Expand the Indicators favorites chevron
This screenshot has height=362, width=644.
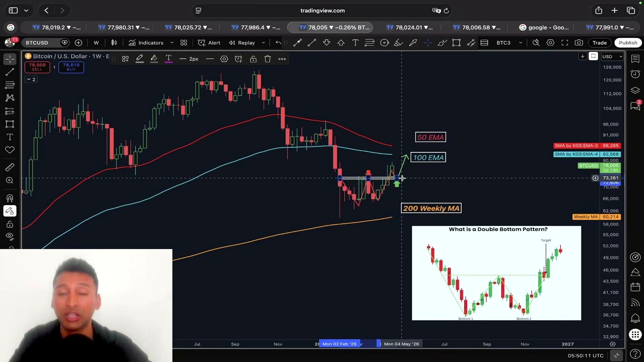click(172, 43)
